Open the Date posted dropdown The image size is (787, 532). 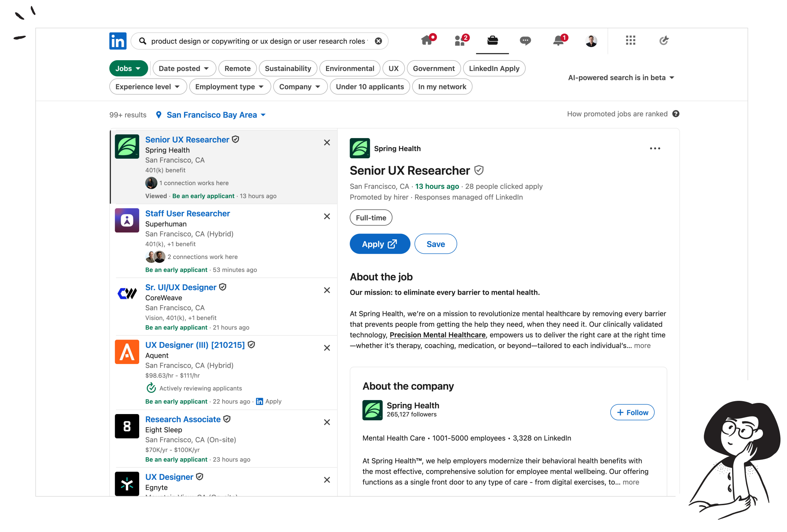coord(184,69)
